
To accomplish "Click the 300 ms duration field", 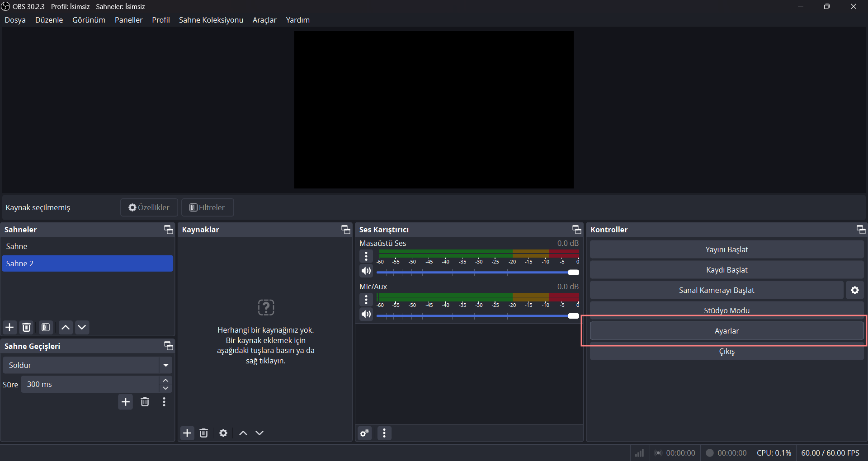I will pos(90,384).
